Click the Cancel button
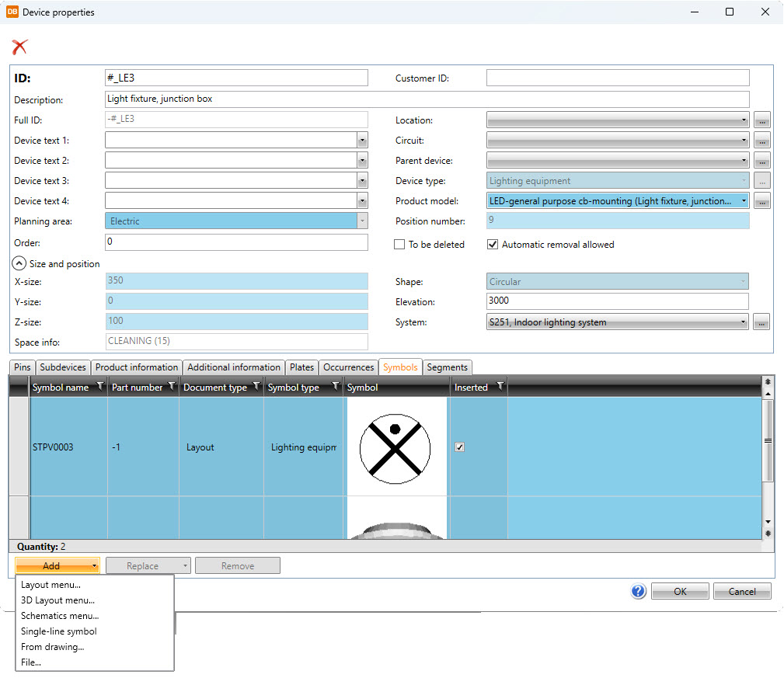Image resolution: width=784 pixels, height=678 pixels. 741,591
